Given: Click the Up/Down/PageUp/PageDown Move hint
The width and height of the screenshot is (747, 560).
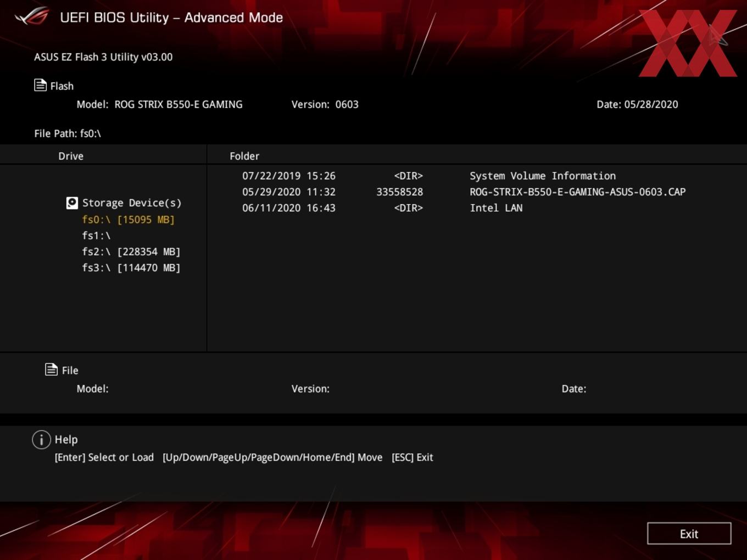Looking at the screenshot, I should 272,457.
